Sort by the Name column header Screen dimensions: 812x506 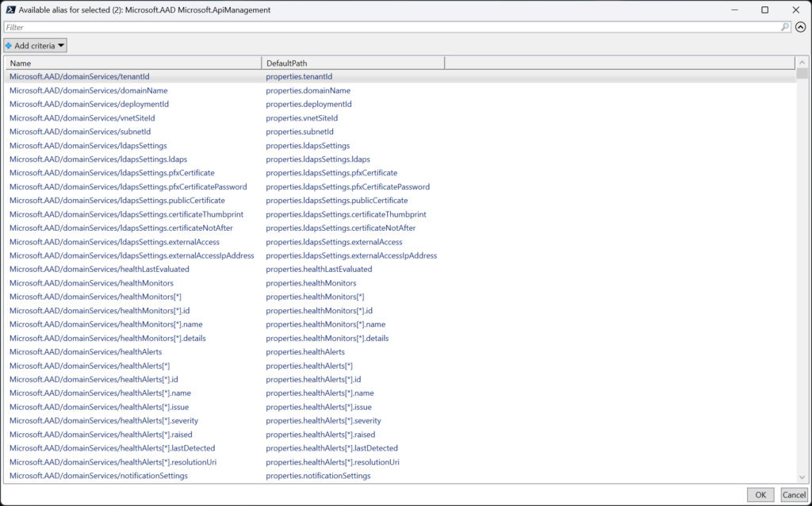[133, 63]
